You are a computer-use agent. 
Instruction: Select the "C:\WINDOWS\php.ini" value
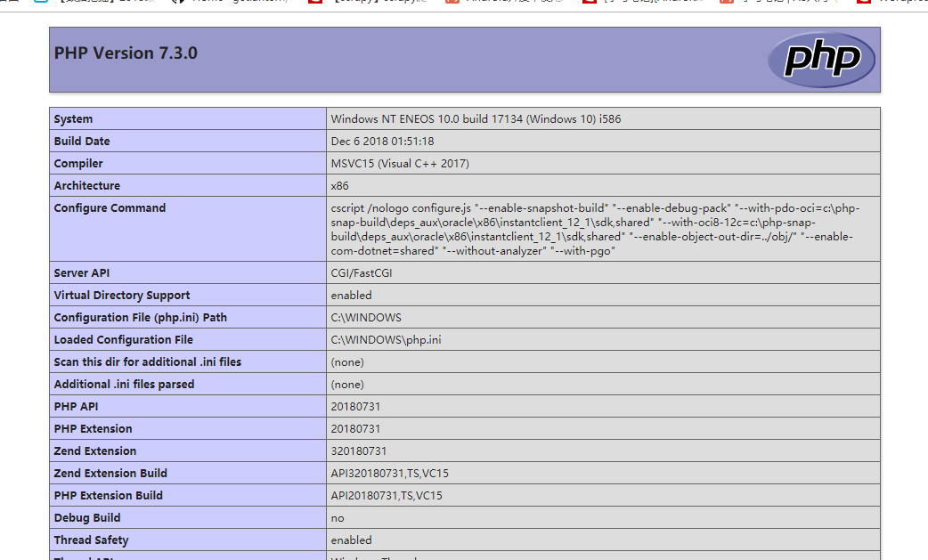pos(386,340)
